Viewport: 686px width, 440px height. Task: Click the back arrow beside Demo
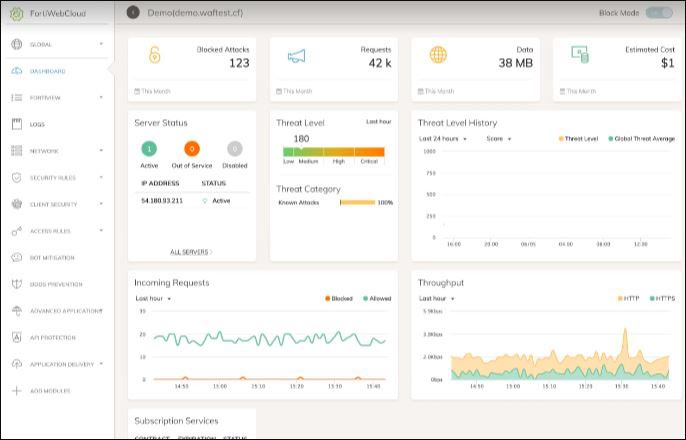click(x=133, y=13)
